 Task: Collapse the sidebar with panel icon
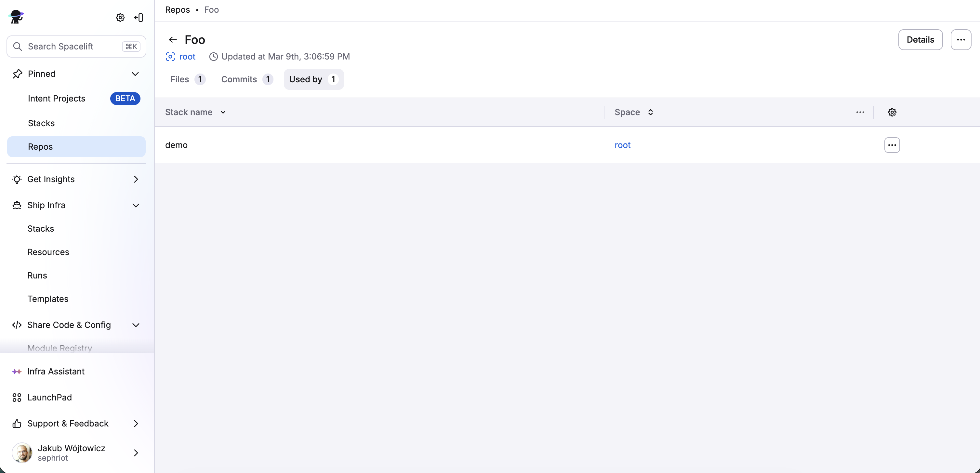coord(139,18)
